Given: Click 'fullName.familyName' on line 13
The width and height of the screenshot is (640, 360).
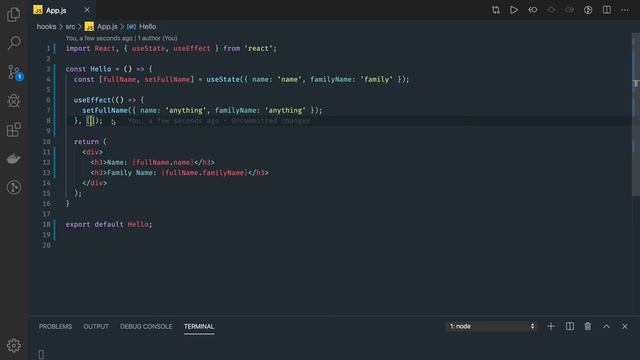Looking at the screenshot, I should (204, 173).
